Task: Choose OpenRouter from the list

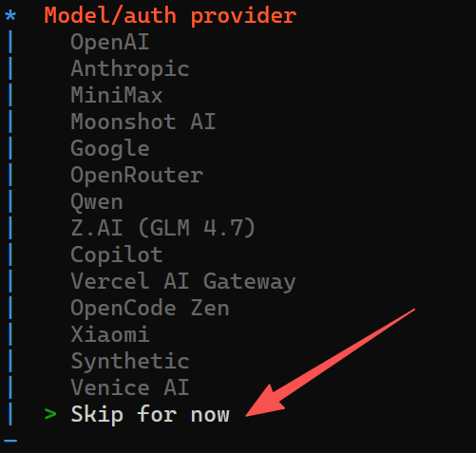Action: pos(137,175)
